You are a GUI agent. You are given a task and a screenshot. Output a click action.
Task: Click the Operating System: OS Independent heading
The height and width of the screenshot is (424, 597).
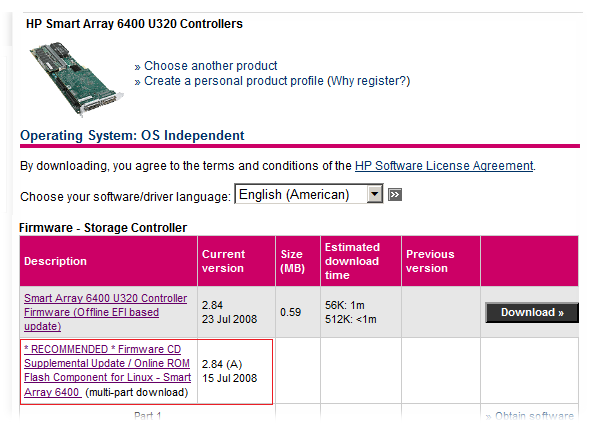point(132,135)
